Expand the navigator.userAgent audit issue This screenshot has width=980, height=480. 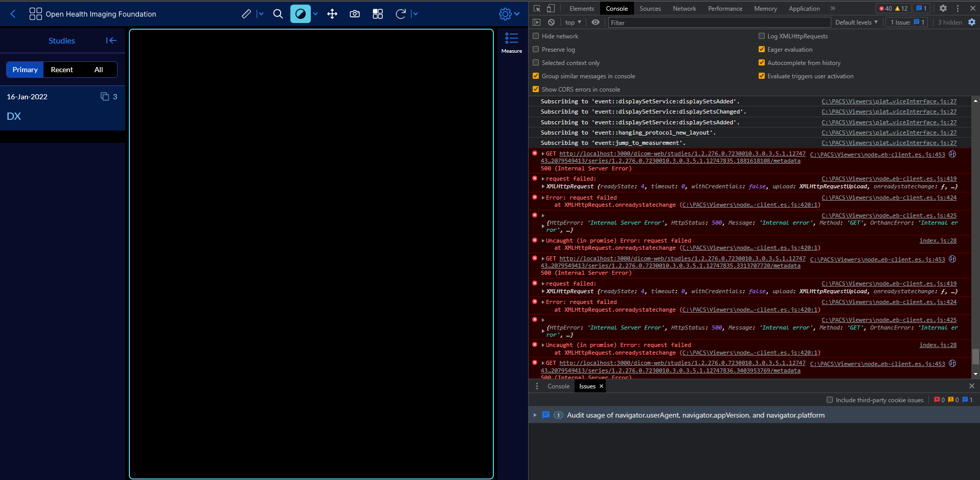[535, 415]
